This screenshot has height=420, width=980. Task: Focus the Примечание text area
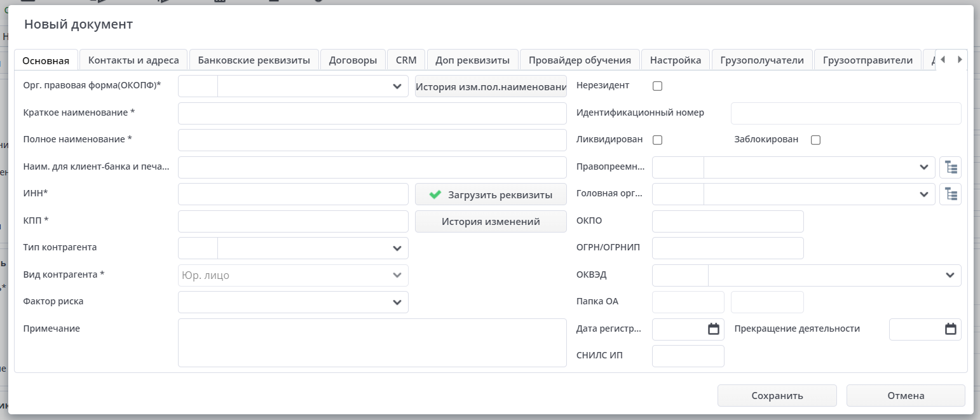point(372,342)
